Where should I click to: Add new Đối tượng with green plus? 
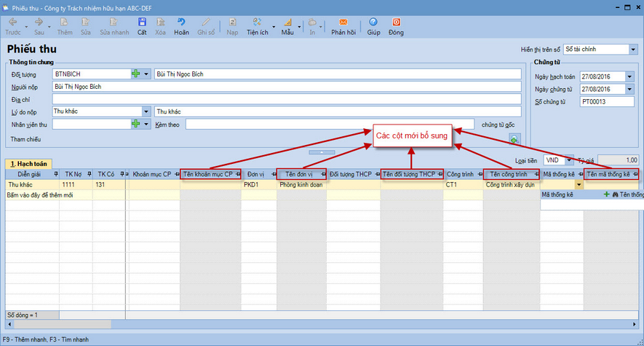[135, 74]
